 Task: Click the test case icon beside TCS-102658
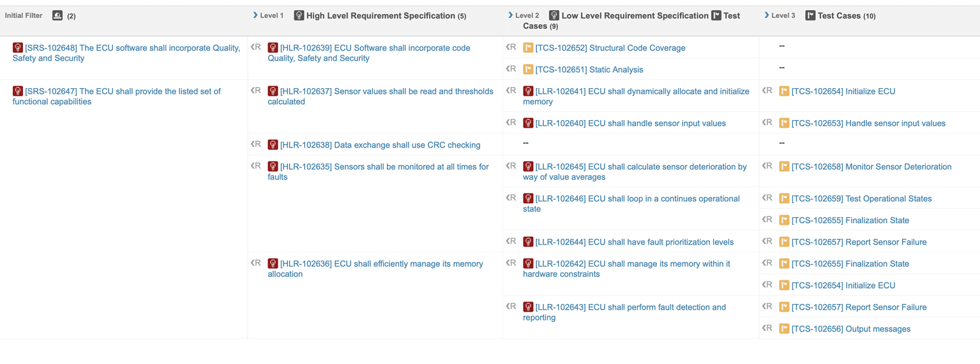[784, 167]
